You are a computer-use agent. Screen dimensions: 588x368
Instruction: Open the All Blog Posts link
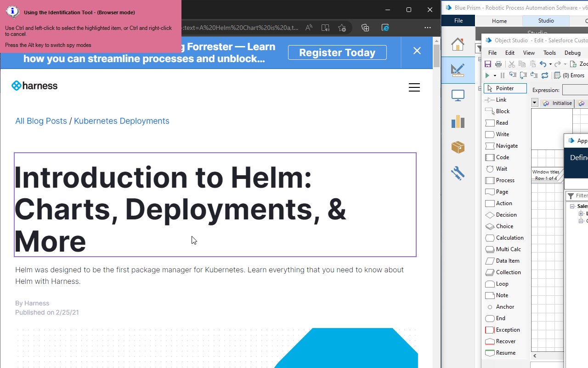point(41,121)
